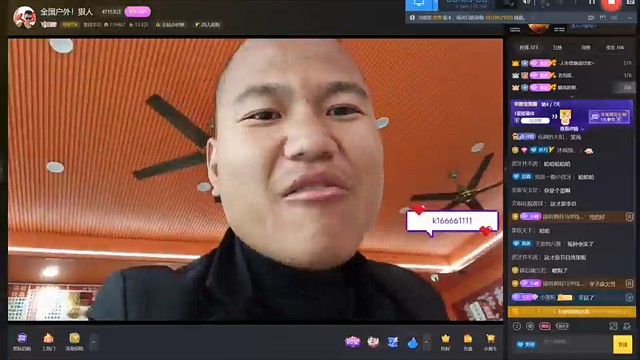The image size is (640, 360).
Task: Click the square screen icon right of chat toolbar
Action: pyautogui.click(x=613, y=326)
